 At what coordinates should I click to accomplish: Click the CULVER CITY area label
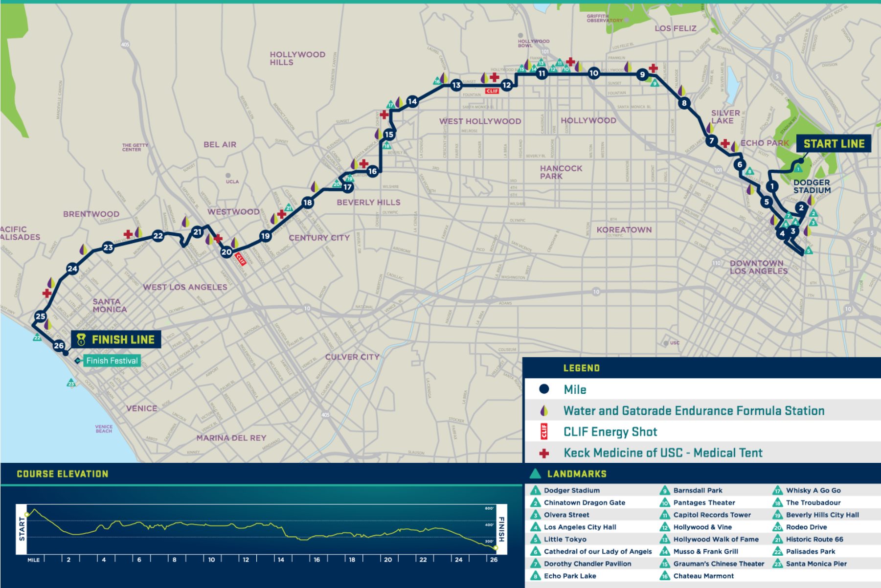pyautogui.click(x=352, y=357)
